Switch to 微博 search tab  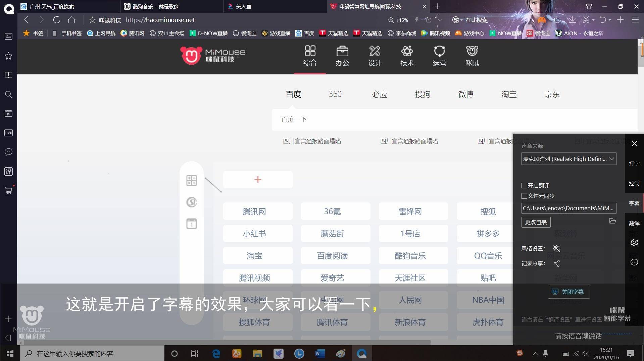pos(466,94)
